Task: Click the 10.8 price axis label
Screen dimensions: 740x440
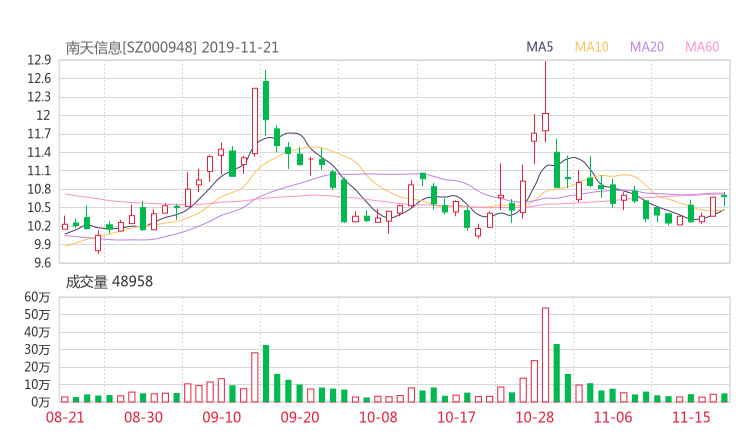Action: tap(39, 189)
